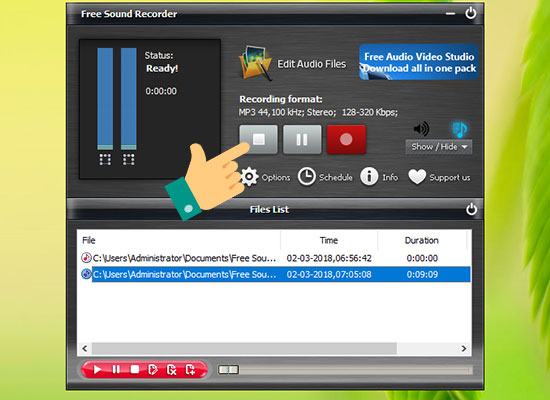Open Options with the gear icon

point(249,176)
